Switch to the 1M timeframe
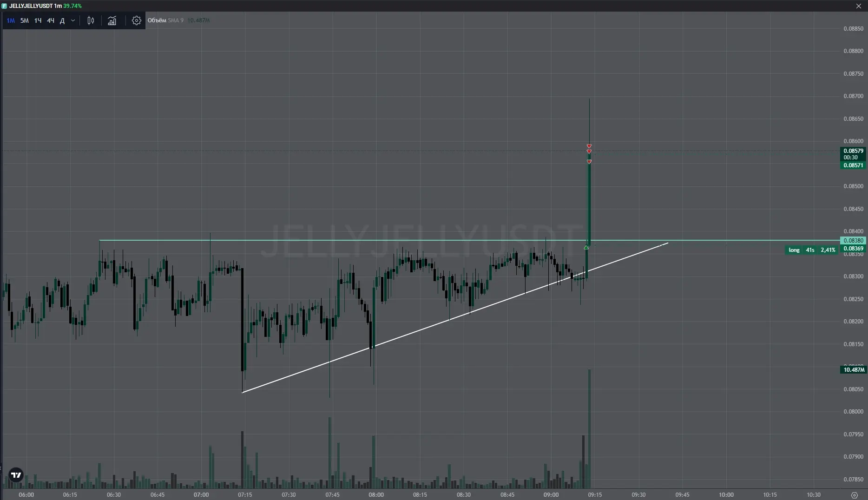The image size is (868, 500). [11, 20]
